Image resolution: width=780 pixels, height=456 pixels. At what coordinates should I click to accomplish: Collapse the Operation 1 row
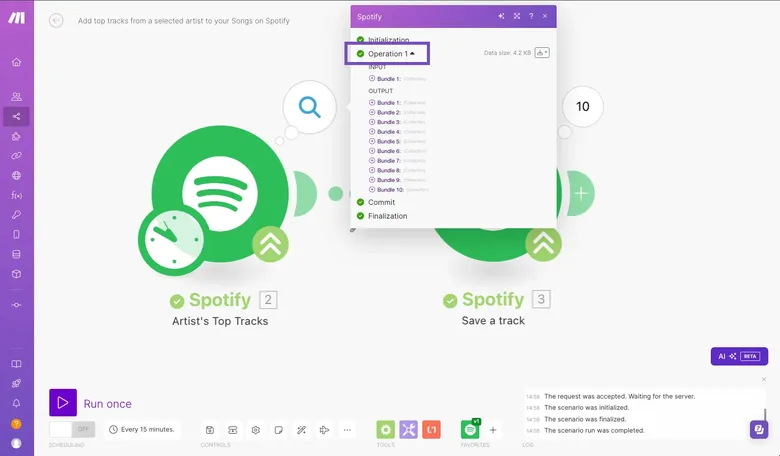point(391,54)
